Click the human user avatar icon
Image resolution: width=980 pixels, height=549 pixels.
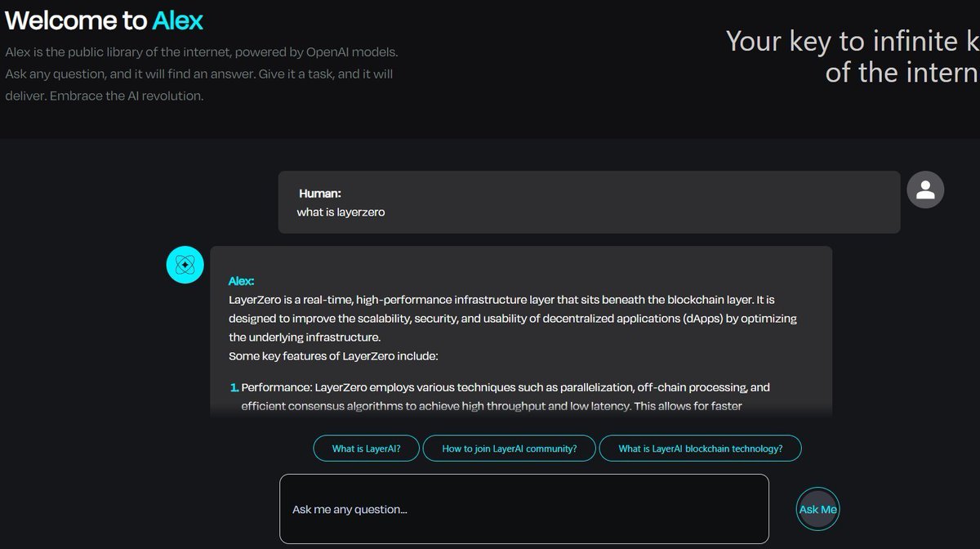point(925,190)
